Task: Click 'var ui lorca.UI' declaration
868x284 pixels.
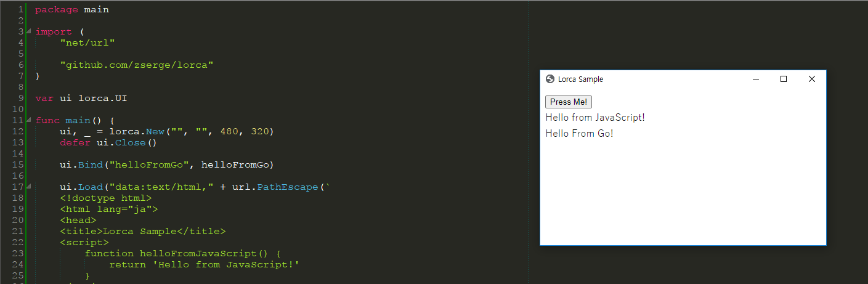Action: point(81,98)
